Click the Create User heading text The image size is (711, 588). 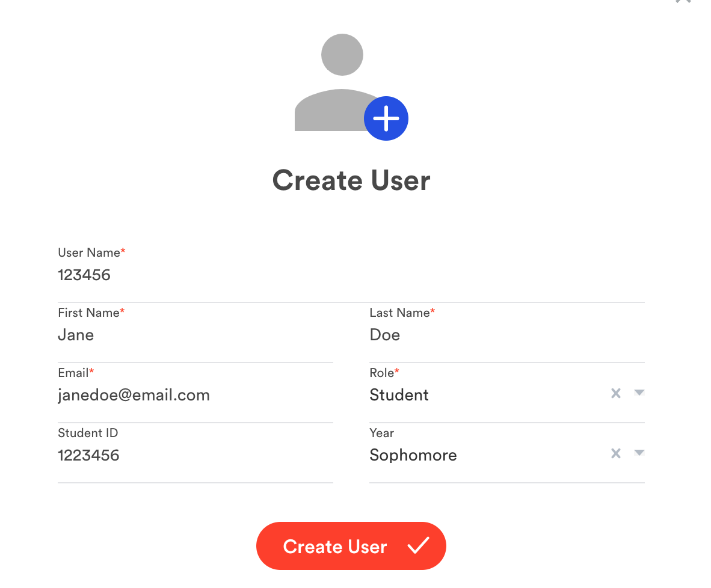tap(351, 180)
